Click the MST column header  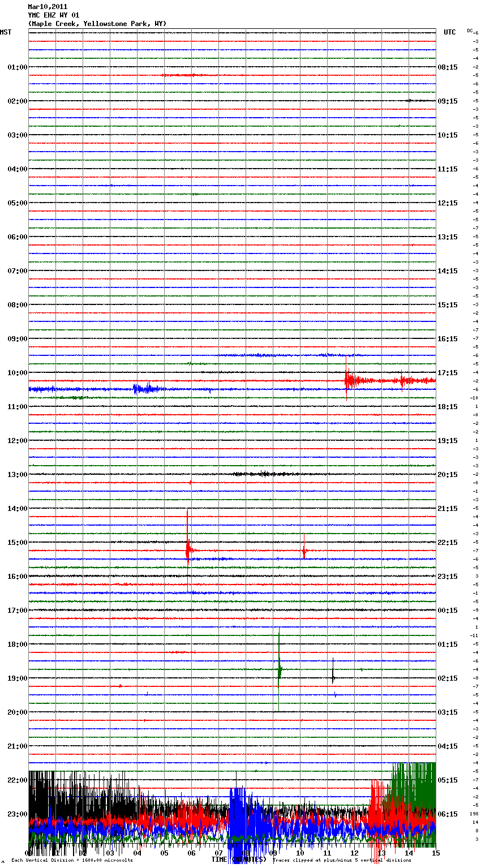coord(6,32)
